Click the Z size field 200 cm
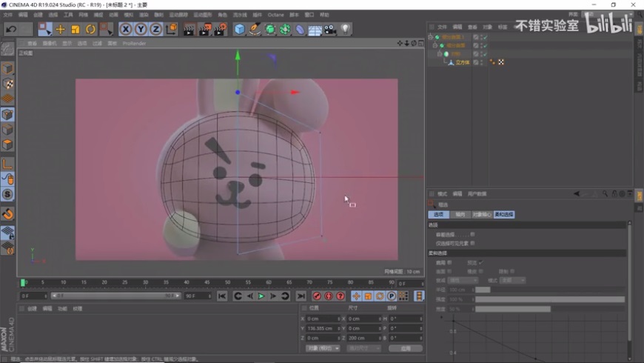This screenshot has width=644, height=363. point(364,338)
